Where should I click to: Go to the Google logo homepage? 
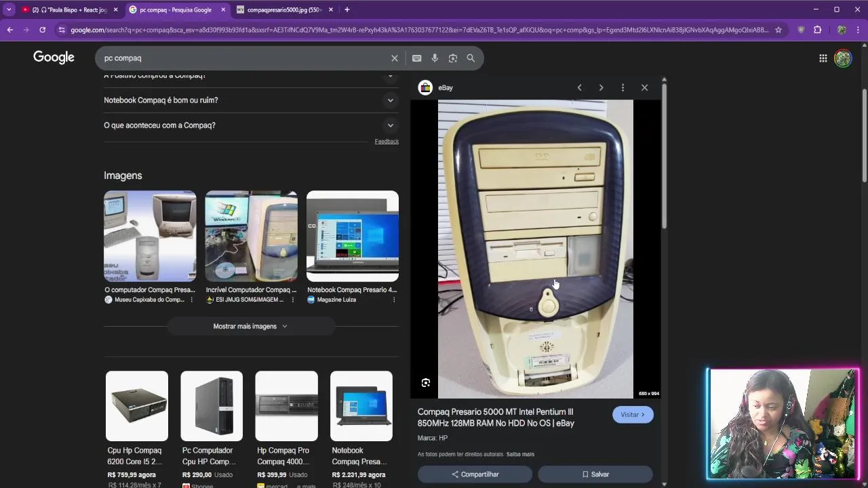54,58
